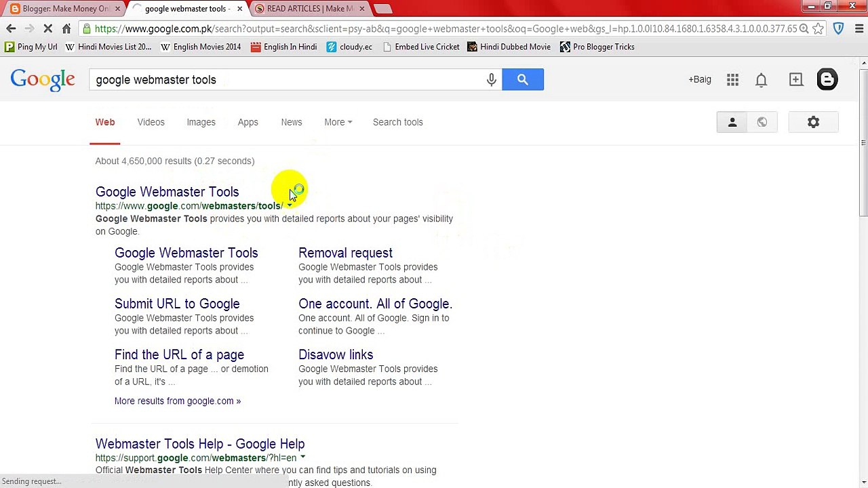Open English In Hindi bookmark
The image size is (868, 488).
tap(283, 47)
